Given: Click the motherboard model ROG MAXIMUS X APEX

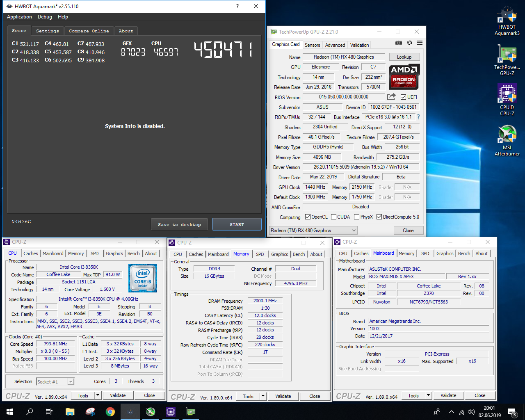Looking at the screenshot, I should pos(407,276).
